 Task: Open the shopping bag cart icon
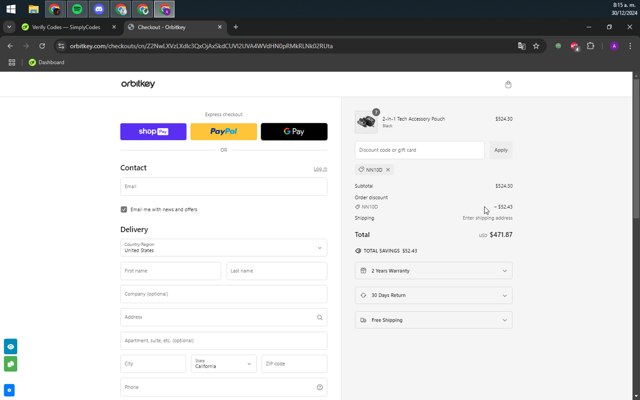[508, 85]
